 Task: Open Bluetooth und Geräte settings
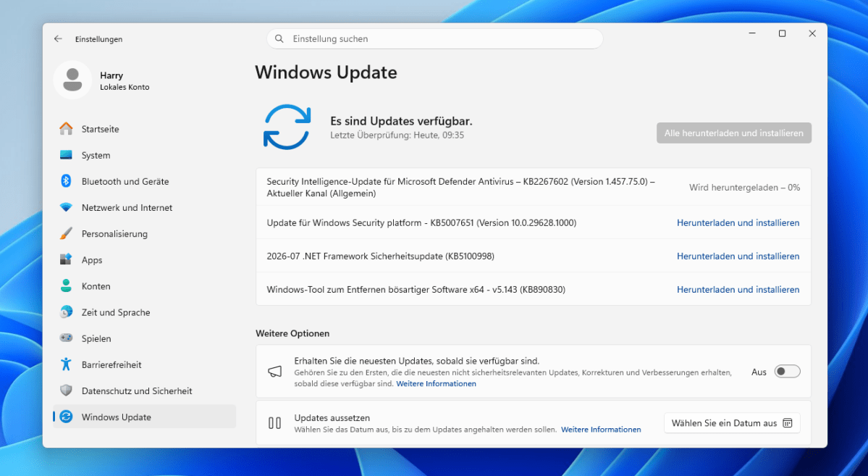tap(145, 181)
